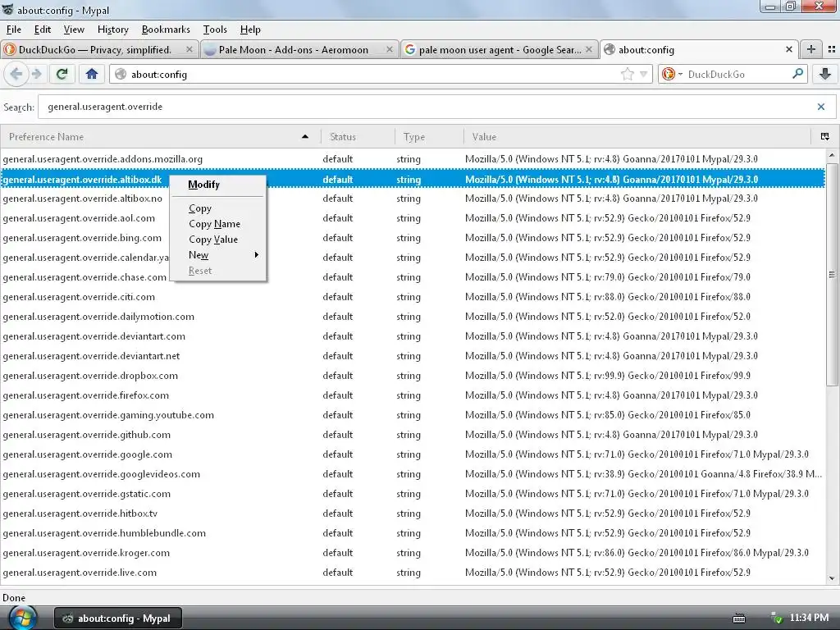The width and height of the screenshot is (840, 630).
Task: Open the Home page button
Action: tap(92, 74)
